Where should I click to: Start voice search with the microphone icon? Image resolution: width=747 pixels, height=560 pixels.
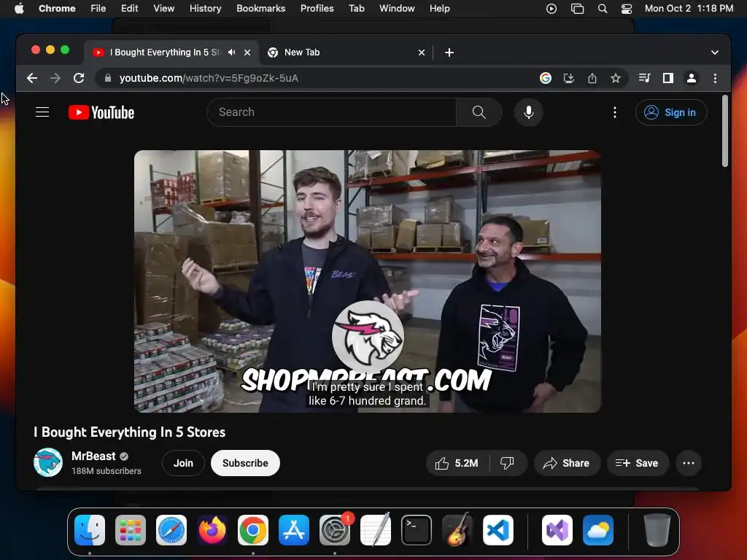tap(528, 112)
